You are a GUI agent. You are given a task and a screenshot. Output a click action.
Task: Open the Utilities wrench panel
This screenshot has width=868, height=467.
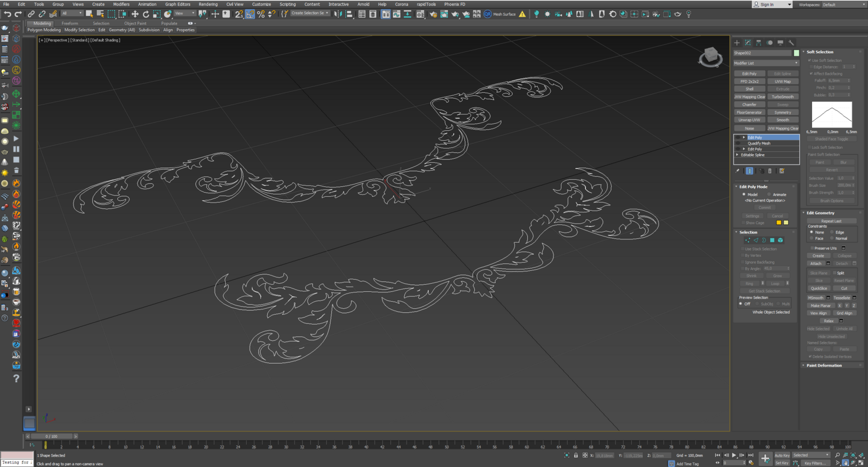(x=792, y=43)
